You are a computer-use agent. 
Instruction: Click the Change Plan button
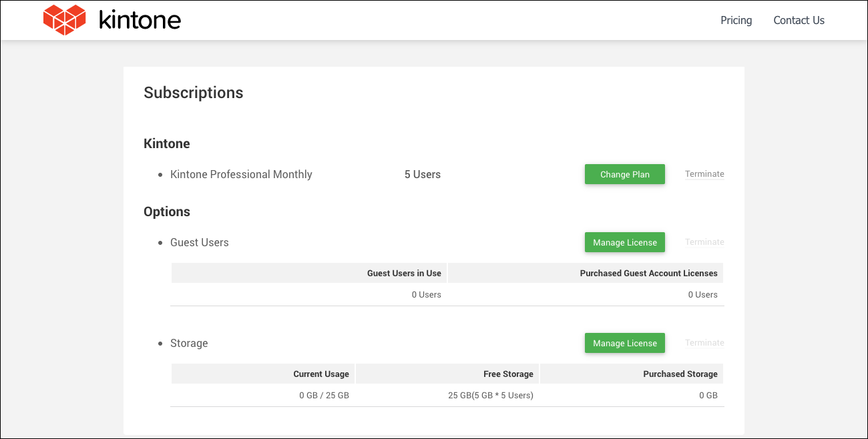click(624, 174)
